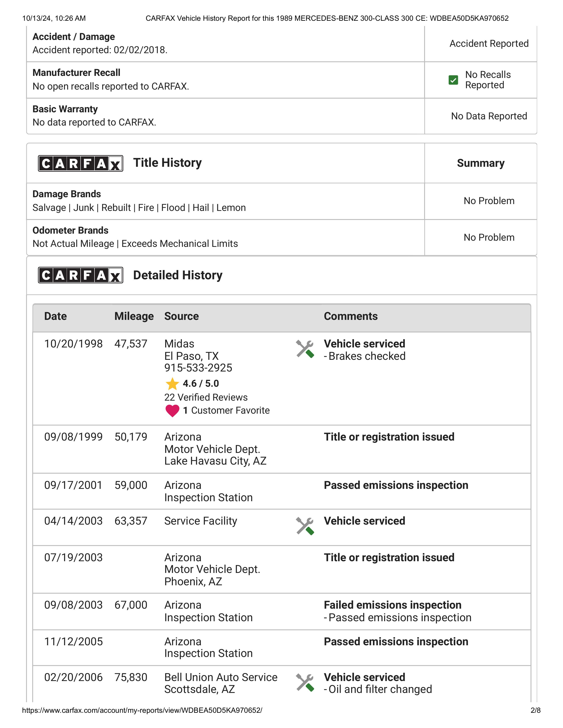This screenshot has height=728, width=563.
Task: Select the Mileage column header
Action: [134, 316]
